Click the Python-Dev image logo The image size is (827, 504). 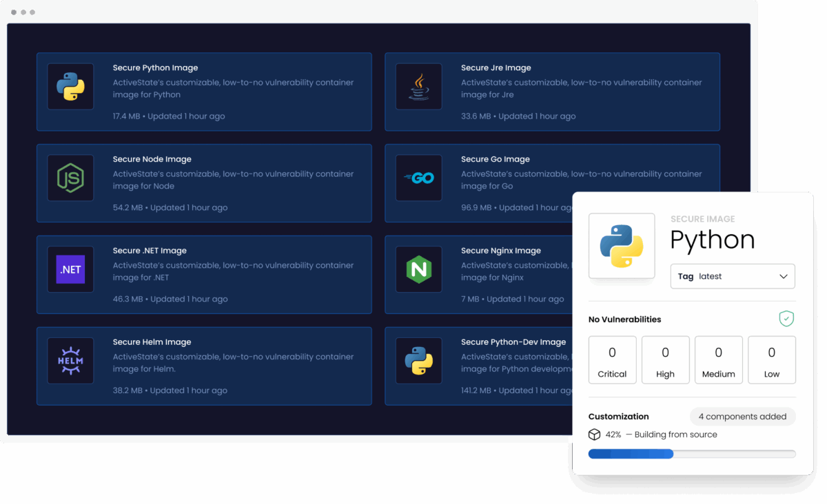[x=418, y=361]
